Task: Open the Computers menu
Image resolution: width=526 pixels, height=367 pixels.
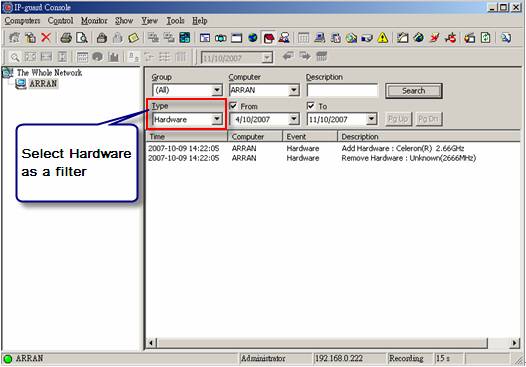Action: click(x=22, y=21)
